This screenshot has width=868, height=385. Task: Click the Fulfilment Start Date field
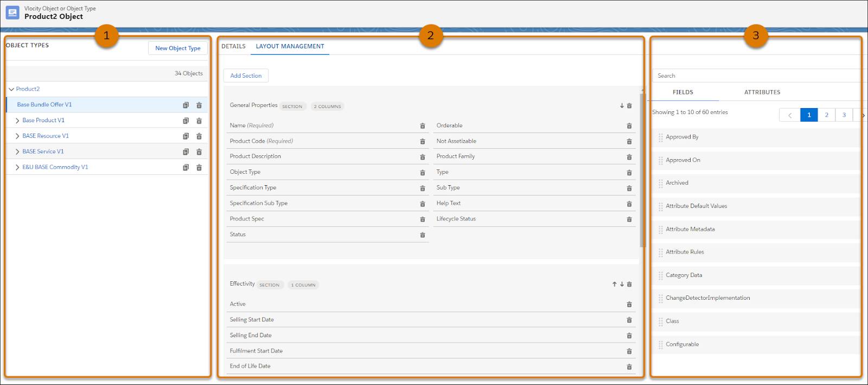point(431,351)
